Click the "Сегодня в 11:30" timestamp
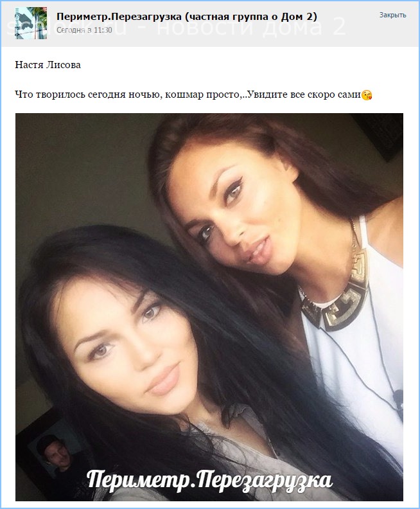This screenshot has height=509, width=420. (84, 30)
